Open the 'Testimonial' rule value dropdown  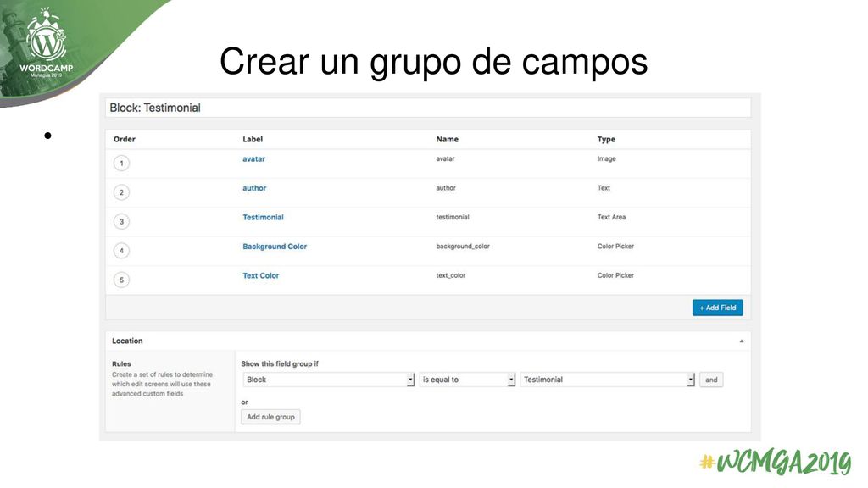tap(607, 380)
